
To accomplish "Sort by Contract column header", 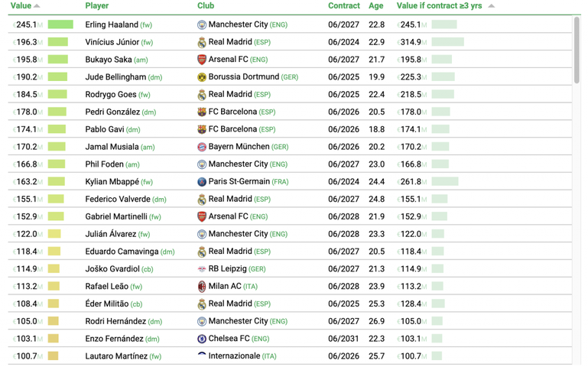I will [344, 5].
